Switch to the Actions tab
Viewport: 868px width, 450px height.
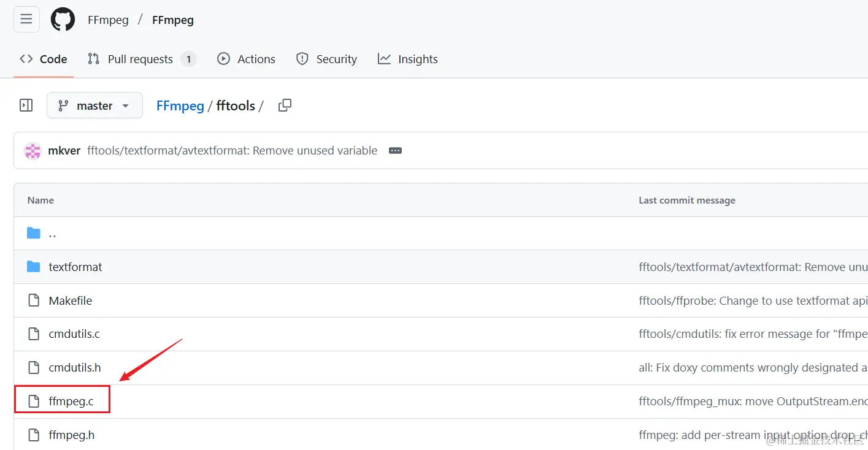point(247,59)
